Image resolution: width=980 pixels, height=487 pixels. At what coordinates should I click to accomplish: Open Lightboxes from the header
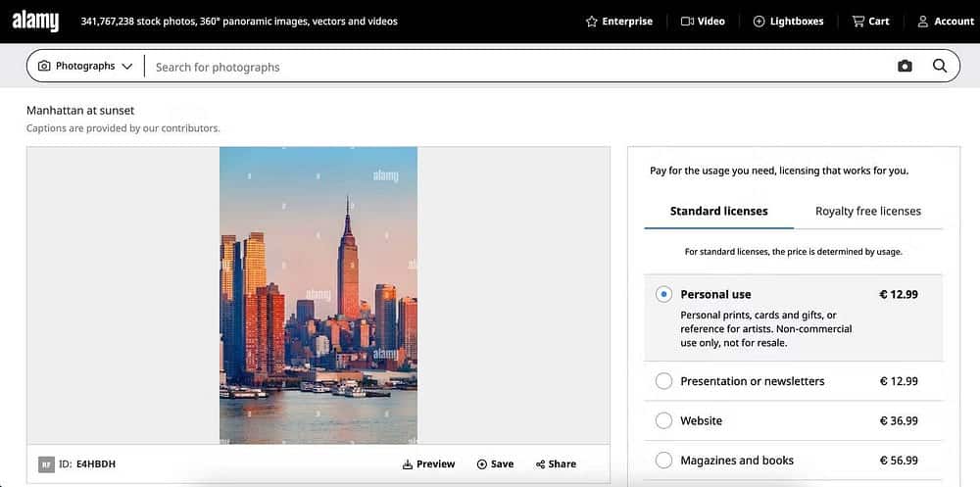coord(788,22)
